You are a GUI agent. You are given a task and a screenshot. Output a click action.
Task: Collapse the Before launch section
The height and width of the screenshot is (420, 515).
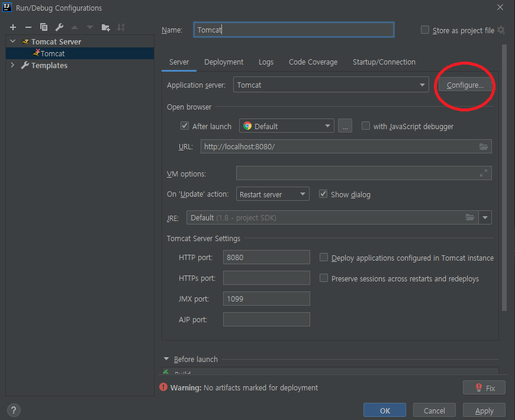click(166, 359)
